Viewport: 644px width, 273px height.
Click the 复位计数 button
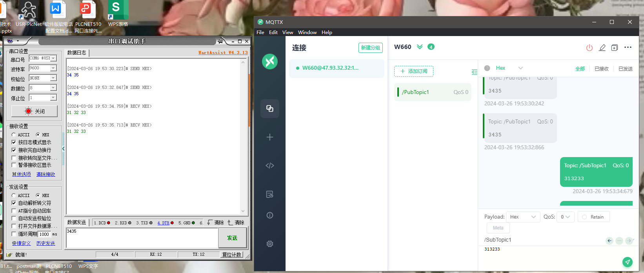click(x=231, y=255)
